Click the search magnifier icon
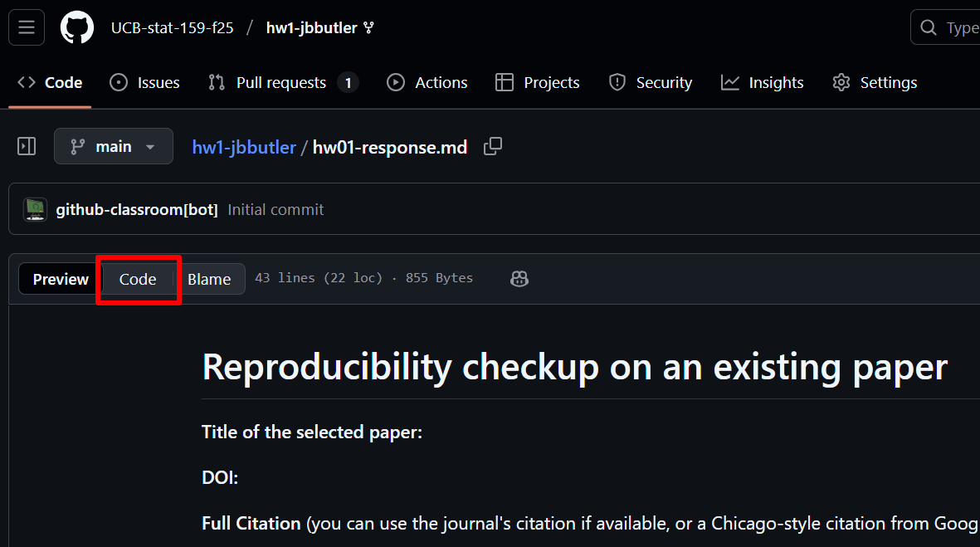The width and height of the screenshot is (980, 547). [x=929, y=28]
